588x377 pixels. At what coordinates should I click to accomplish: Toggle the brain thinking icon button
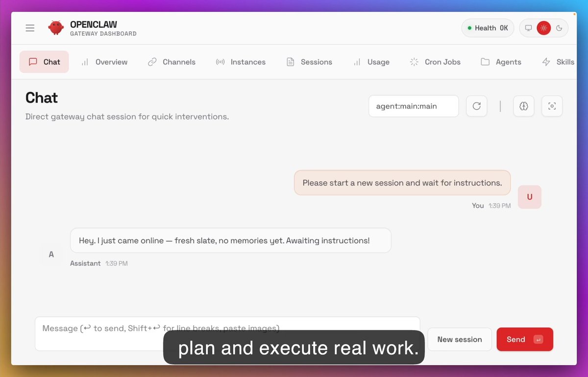point(524,106)
